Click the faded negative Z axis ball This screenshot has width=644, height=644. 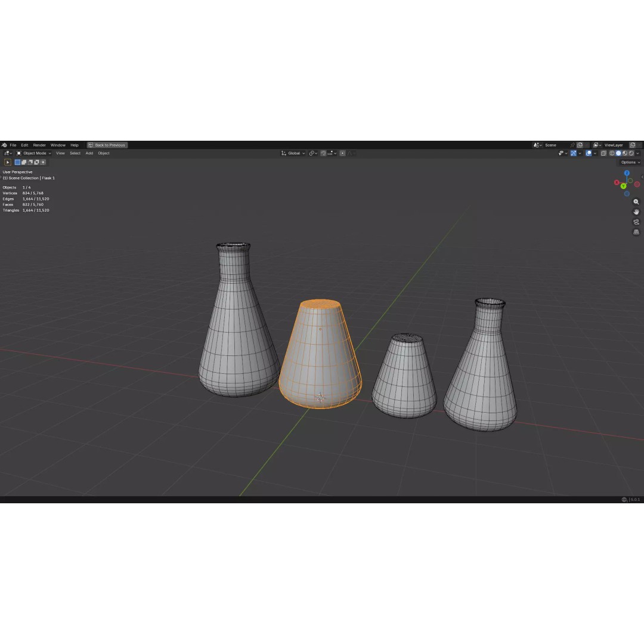point(627,193)
